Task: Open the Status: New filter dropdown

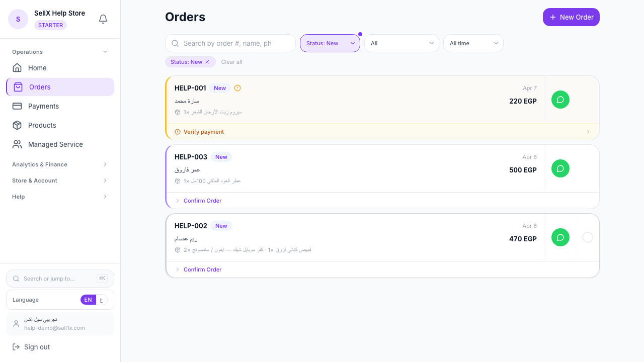Action: click(330, 43)
